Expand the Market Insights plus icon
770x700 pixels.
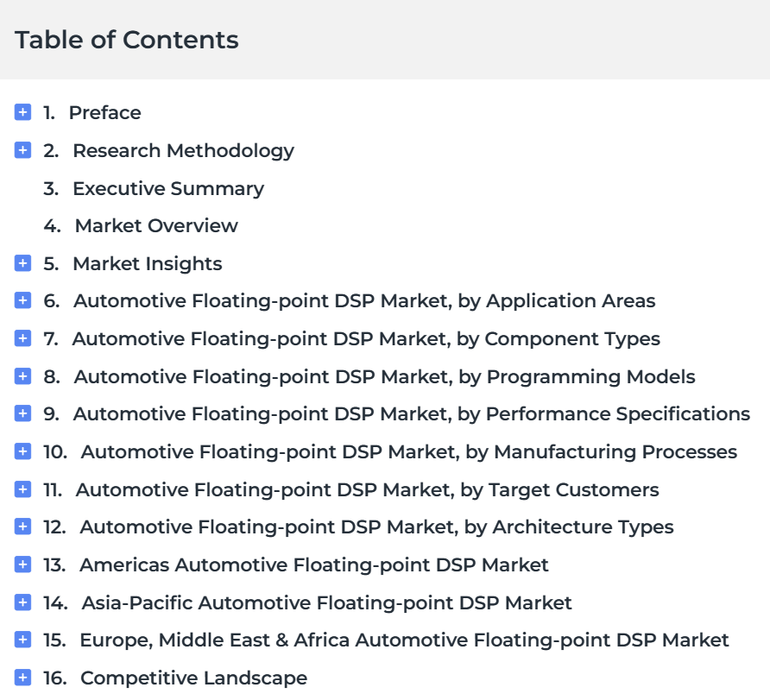click(x=22, y=262)
